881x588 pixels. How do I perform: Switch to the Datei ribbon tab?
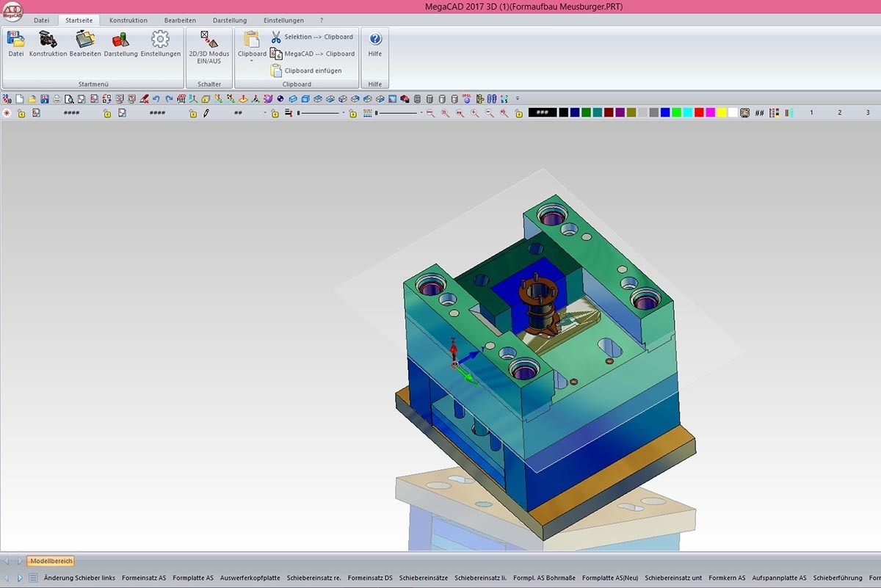(42, 21)
